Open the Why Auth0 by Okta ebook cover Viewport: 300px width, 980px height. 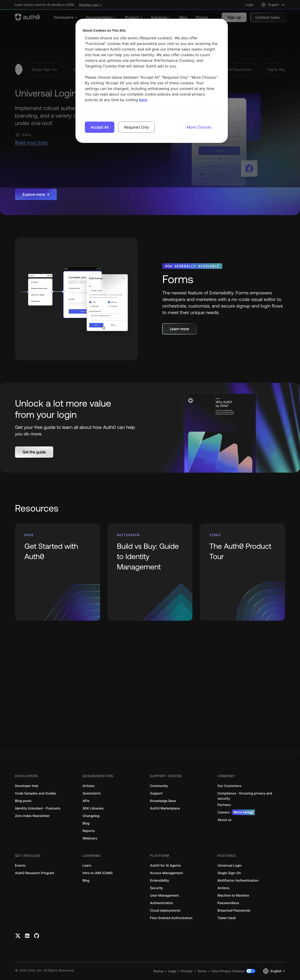click(x=220, y=433)
